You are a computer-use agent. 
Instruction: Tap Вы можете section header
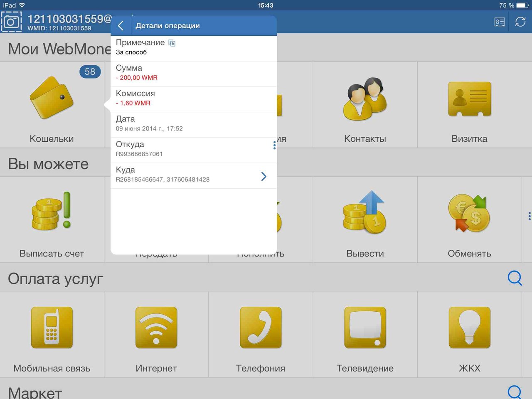[x=48, y=164]
